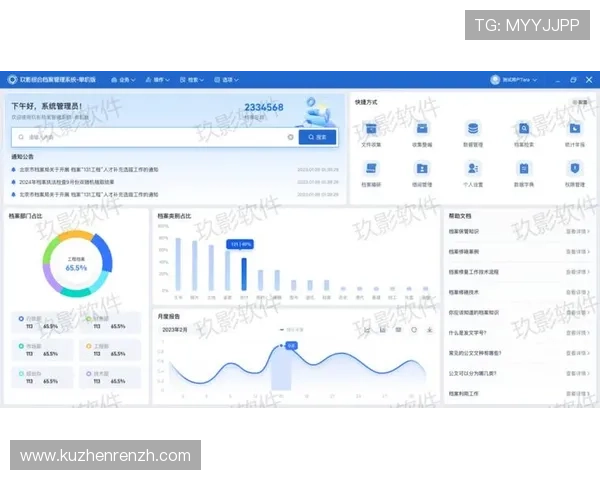
Task: Open the 档案检索 search shortcut icon
Action: pyautogui.click(x=523, y=129)
